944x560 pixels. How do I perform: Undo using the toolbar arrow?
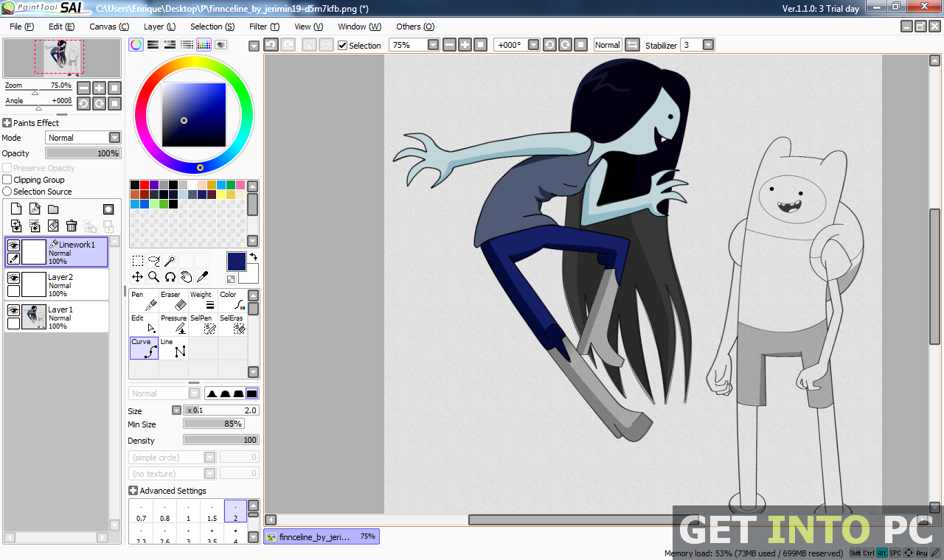pos(271,45)
